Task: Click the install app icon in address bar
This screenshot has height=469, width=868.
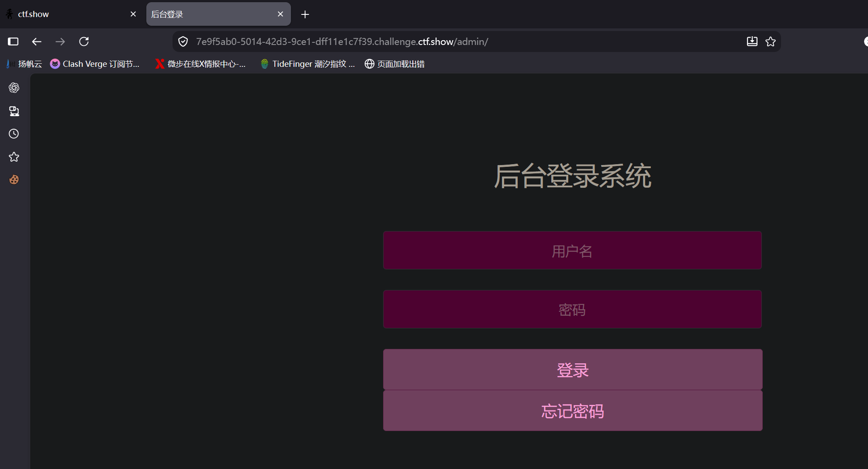Action: pyautogui.click(x=752, y=41)
